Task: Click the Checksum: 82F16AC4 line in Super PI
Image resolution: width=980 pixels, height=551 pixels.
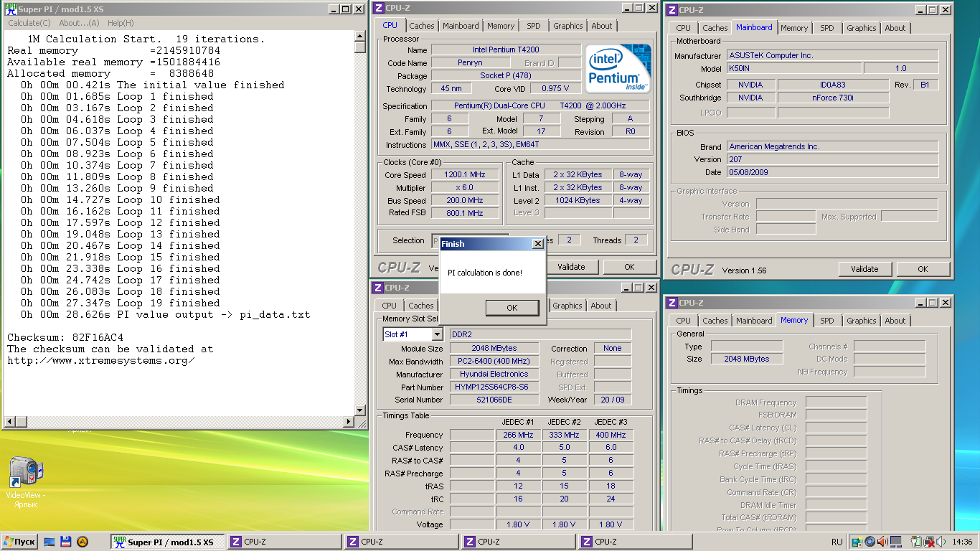Action: coord(65,337)
